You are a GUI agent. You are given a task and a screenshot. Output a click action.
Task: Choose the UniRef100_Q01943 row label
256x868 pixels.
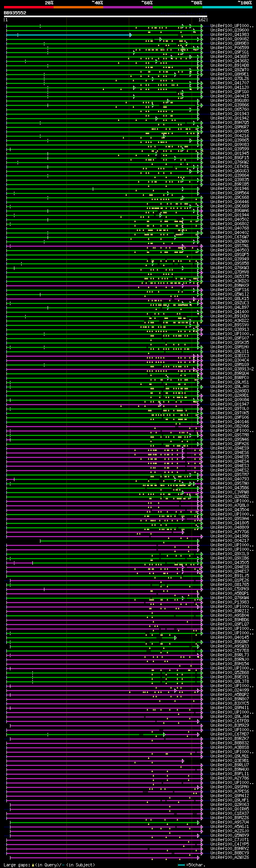coord(230,114)
